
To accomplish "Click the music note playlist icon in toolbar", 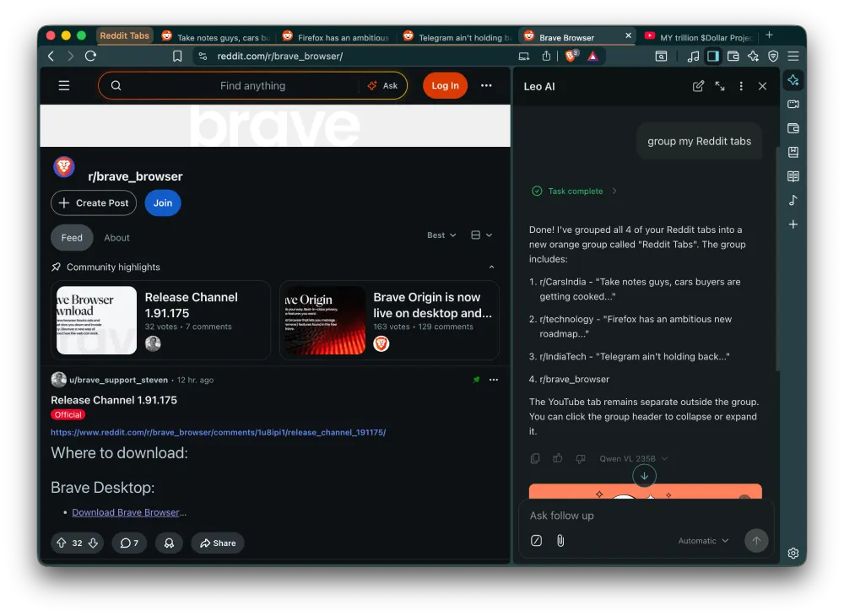I will click(x=693, y=56).
